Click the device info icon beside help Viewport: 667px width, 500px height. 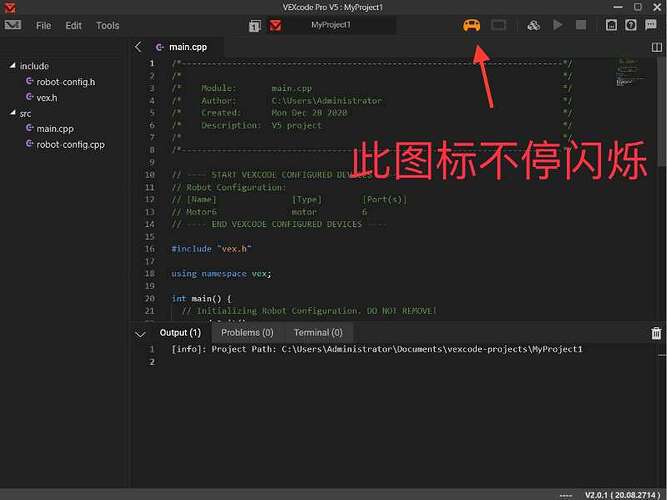(x=611, y=25)
